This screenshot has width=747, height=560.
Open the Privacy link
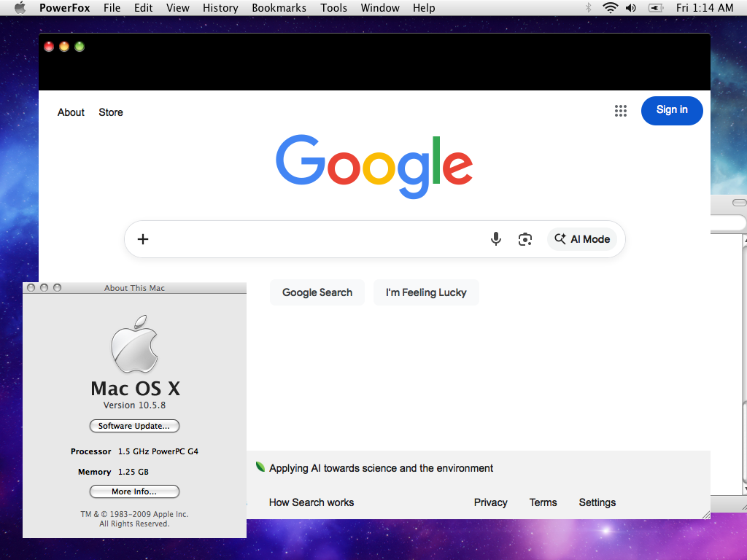tap(490, 502)
